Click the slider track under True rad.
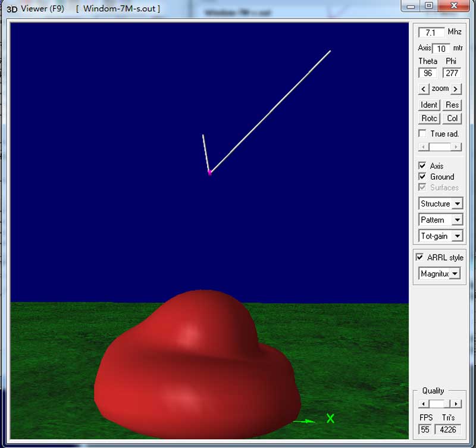476x448 pixels. click(x=440, y=147)
